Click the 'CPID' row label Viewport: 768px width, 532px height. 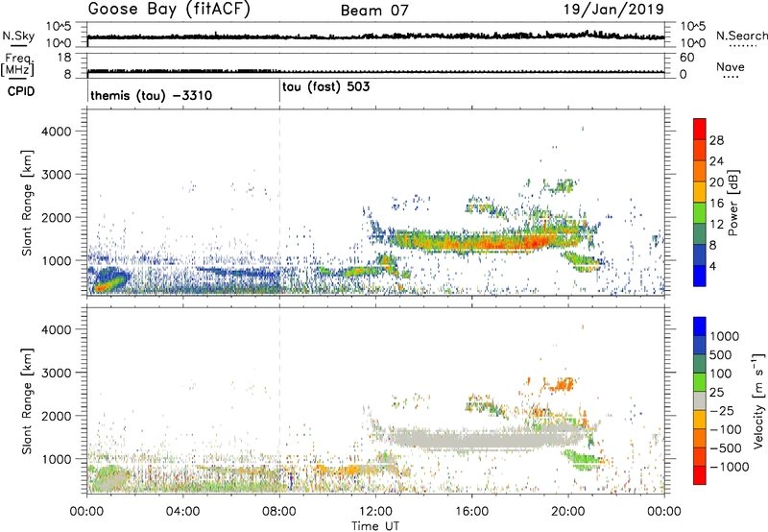click(21, 91)
